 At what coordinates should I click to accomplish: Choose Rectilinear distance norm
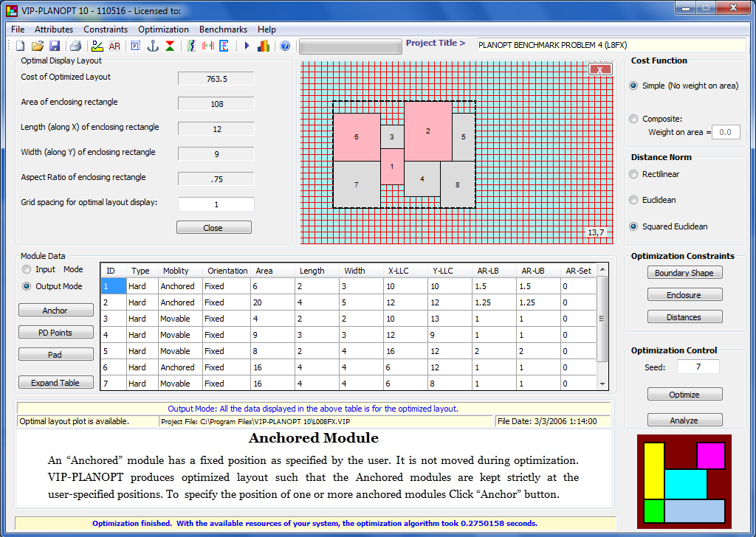click(633, 174)
